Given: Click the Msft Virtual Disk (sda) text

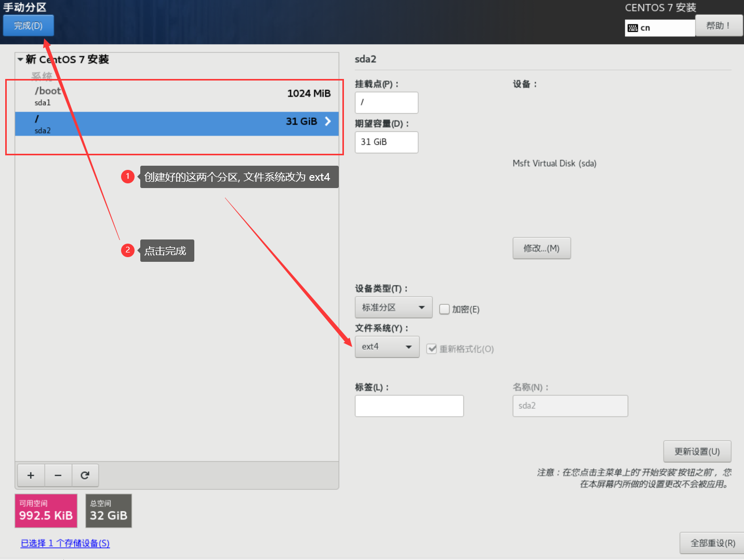Looking at the screenshot, I should click(x=554, y=163).
